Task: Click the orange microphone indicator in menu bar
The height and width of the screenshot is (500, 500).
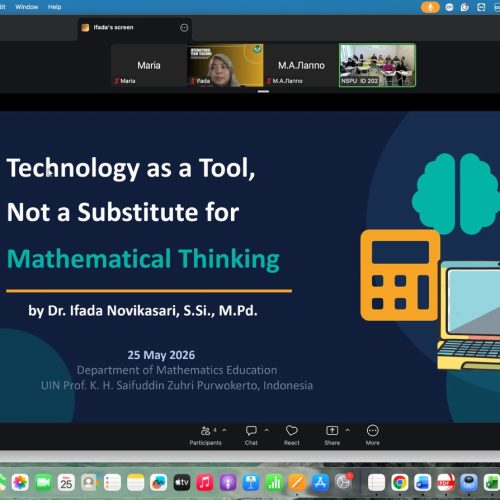Action: click(x=430, y=7)
